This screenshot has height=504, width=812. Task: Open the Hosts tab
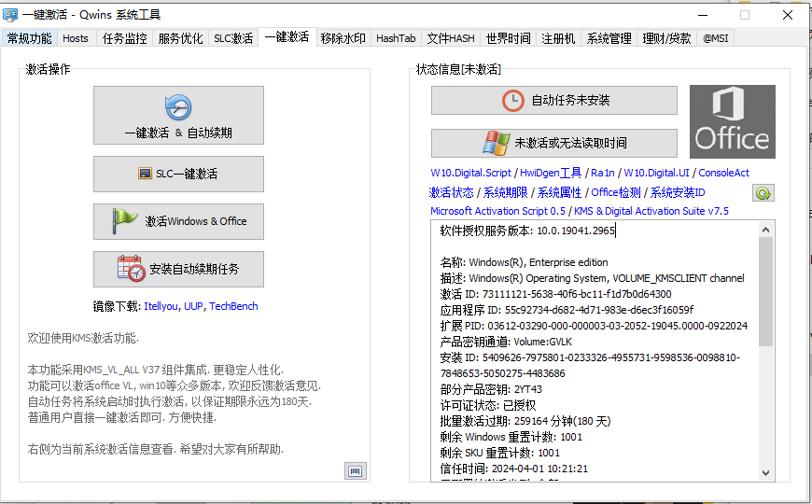[76, 38]
